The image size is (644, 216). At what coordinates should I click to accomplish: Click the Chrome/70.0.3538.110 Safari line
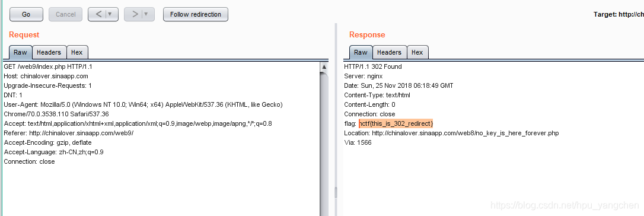pyautogui.click(x=56, y=114)
